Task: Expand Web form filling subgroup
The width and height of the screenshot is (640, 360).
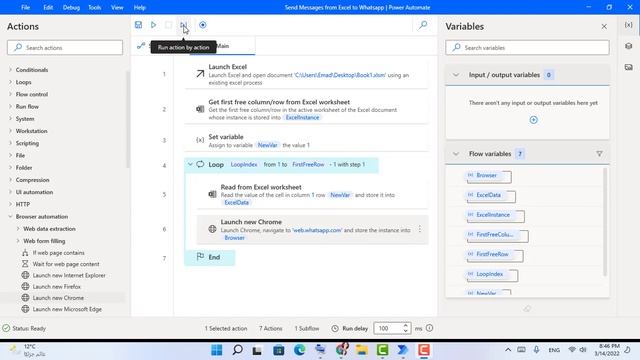Action: point(18,241)
